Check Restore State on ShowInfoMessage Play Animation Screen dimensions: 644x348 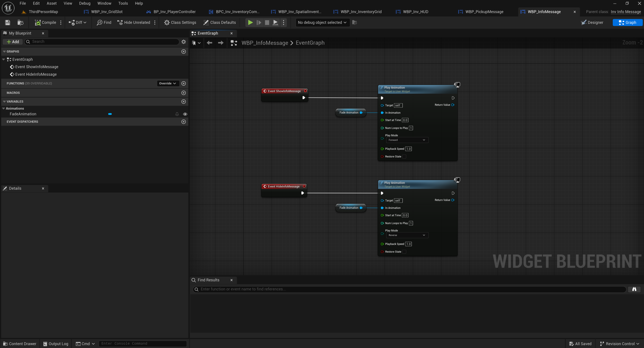[x=404, y=156]
